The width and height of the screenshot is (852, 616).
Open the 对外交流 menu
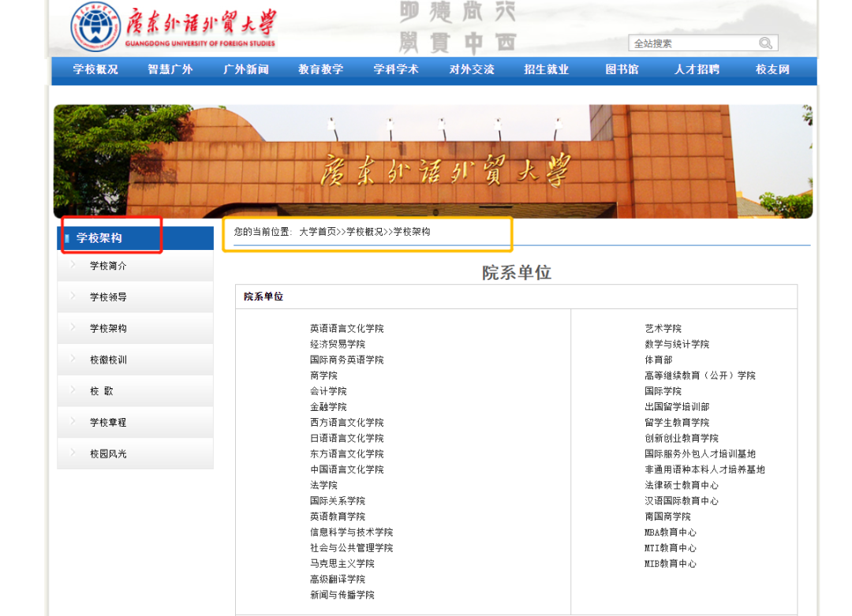[472, 69]
